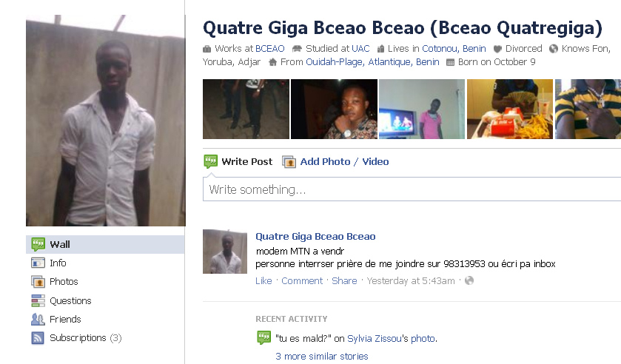
Task: Expand 3 more similar stories
Action: (321, 356)
